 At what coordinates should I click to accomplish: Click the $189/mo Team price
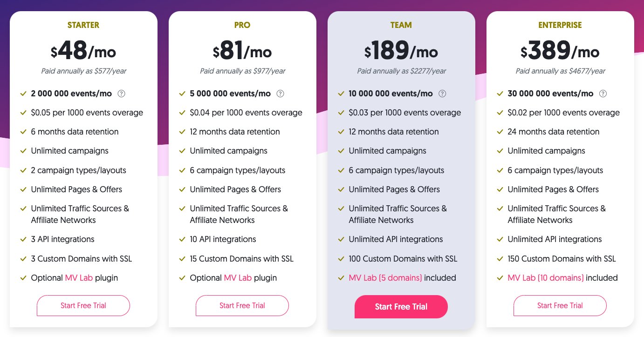pyautogui.click(x=401, y=51)
